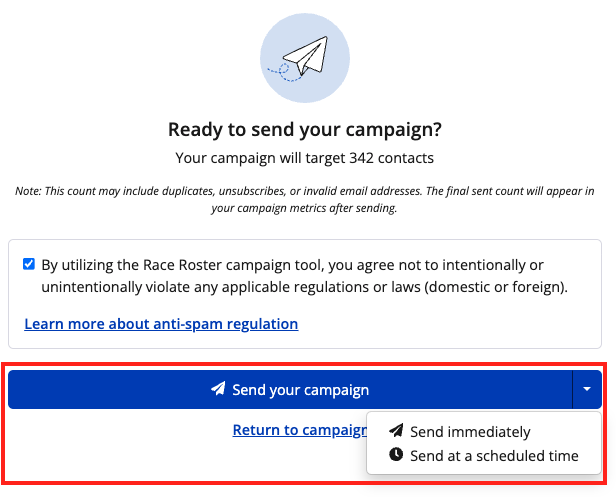Click the paper plane icon beside Send immediately
The image size is (616, 497).
tap(396, 432)
